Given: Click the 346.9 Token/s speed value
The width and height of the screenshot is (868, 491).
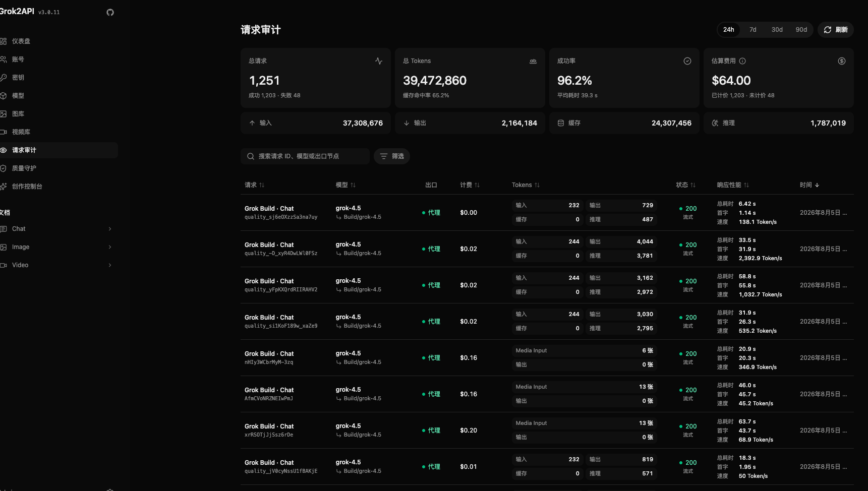Looking at the screenshot, I should pos(758,367).
